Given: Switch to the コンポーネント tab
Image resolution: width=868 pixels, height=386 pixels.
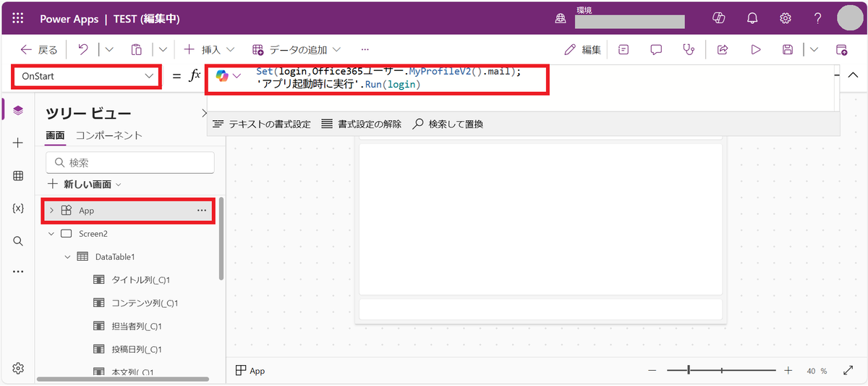Looking at the screenshot, I should click(109, 135).
